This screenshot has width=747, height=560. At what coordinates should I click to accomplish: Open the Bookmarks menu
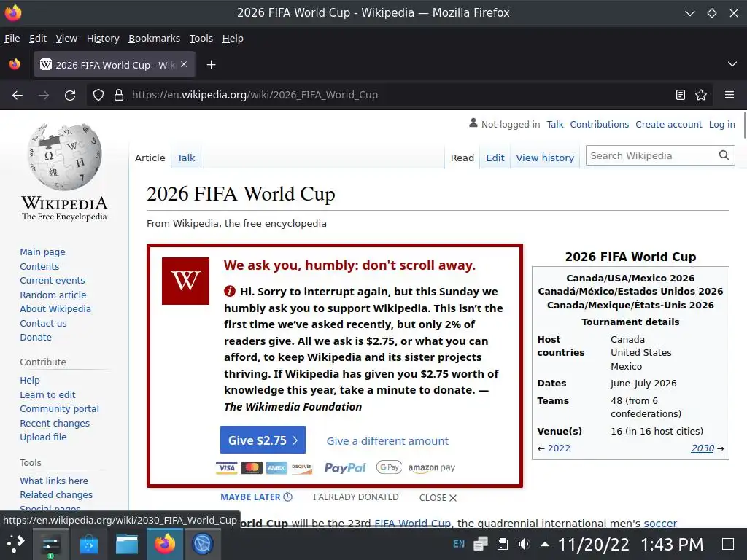click(155, 38)
